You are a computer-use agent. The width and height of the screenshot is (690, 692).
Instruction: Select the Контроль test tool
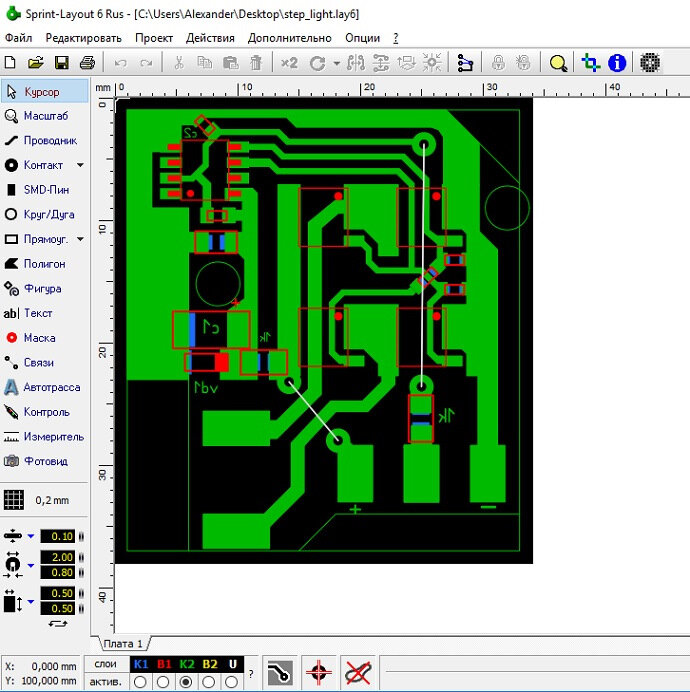pyautogui.click(x=45, y=412)
